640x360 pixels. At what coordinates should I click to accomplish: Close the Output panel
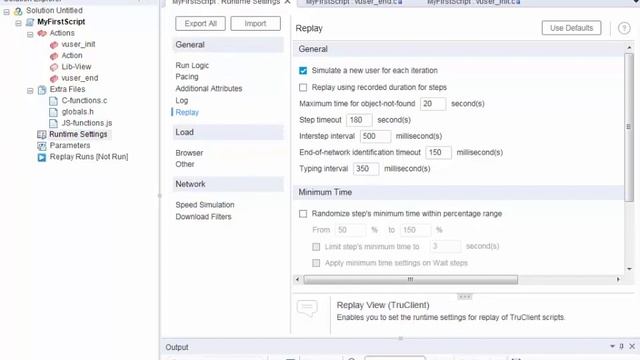632,346
